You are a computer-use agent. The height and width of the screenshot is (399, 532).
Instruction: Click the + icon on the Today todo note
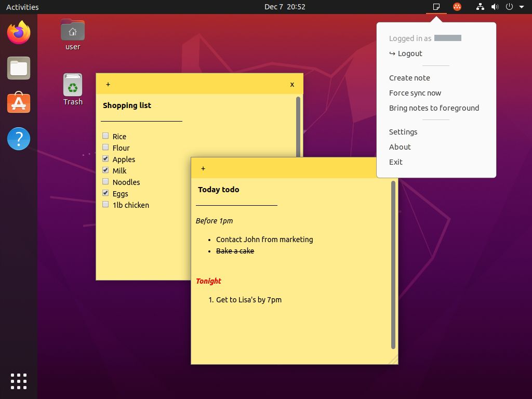(203, 168)
